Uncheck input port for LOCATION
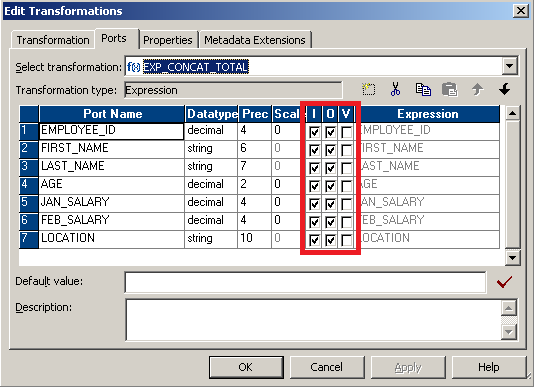This screenshot has height=387, width=534. point(314,240)
